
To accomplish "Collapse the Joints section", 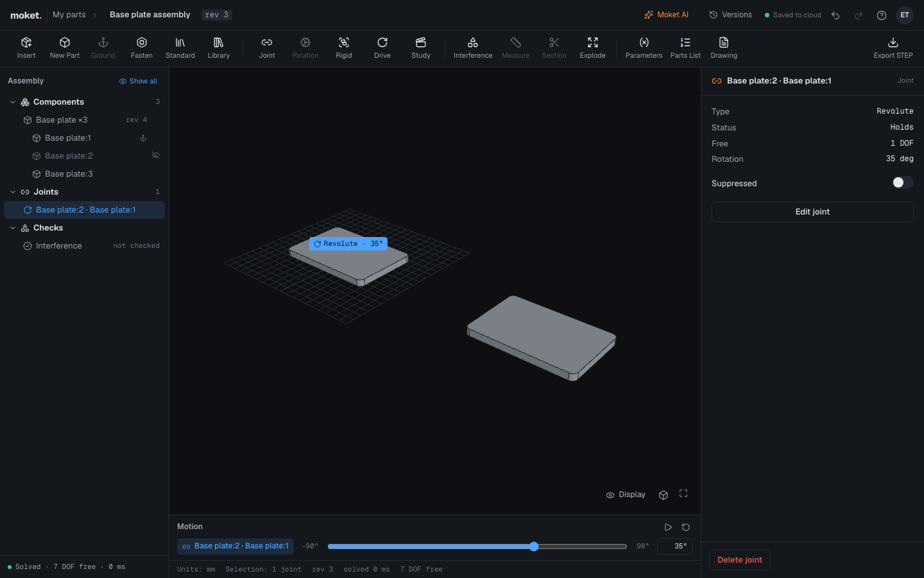I will click(13, 192).
